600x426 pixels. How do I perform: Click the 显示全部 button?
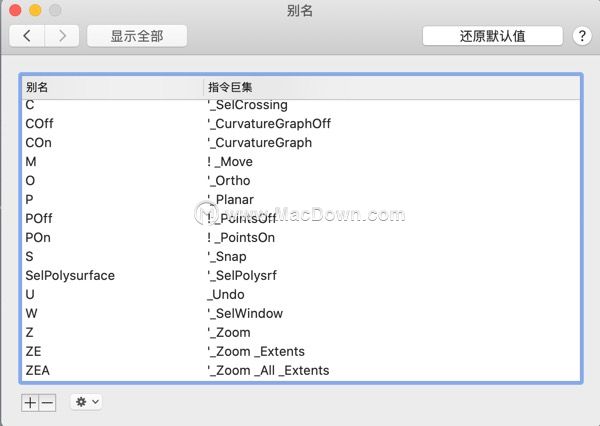point(137,36)
